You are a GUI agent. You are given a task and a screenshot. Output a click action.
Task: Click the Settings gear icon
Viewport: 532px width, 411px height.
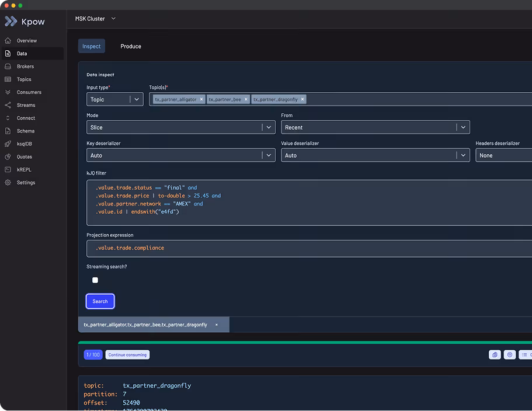click(x=8, y=183)
